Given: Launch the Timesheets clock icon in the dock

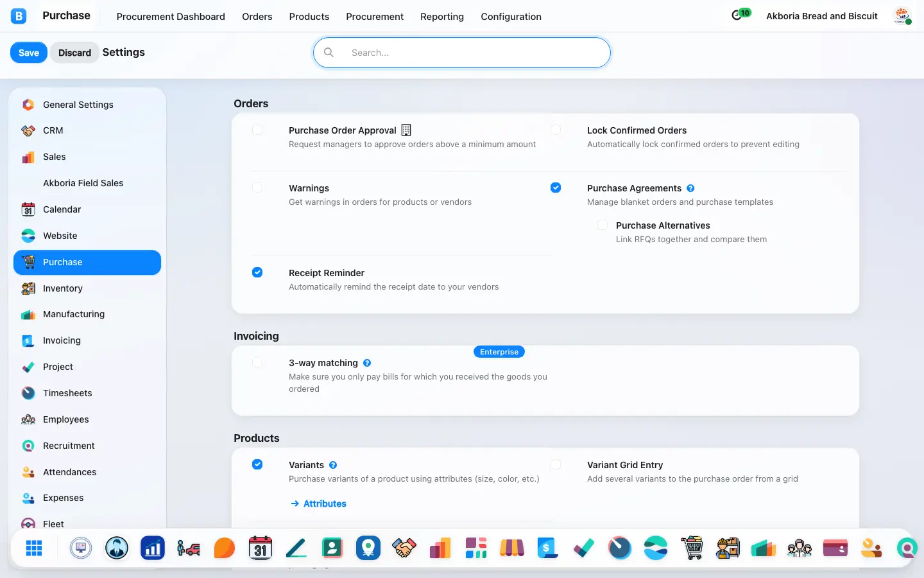Looking at the screenshot, I should [x=620, y=548].
